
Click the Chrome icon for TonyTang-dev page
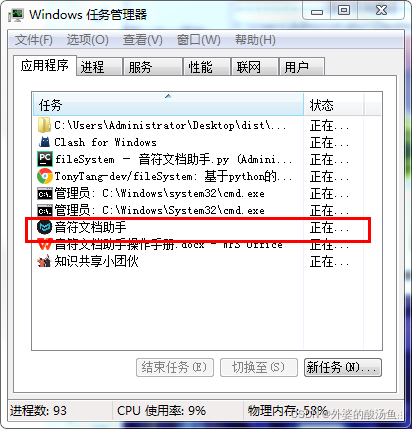45,176
